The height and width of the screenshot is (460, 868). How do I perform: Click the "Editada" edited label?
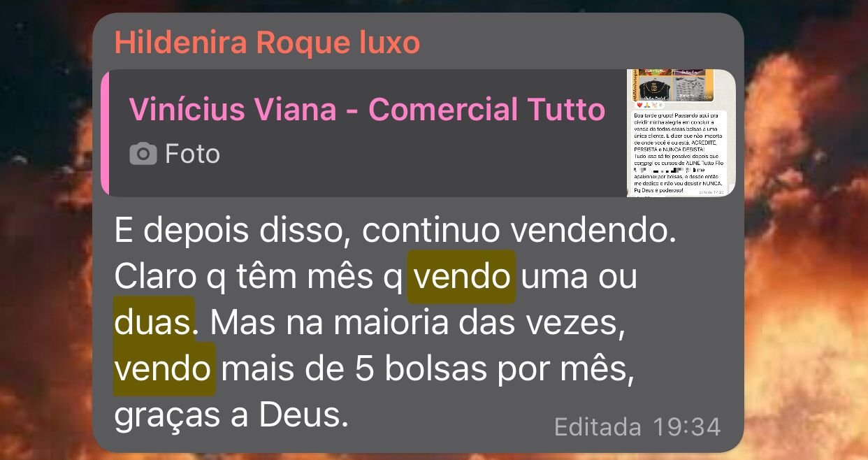tap(598, 426)
